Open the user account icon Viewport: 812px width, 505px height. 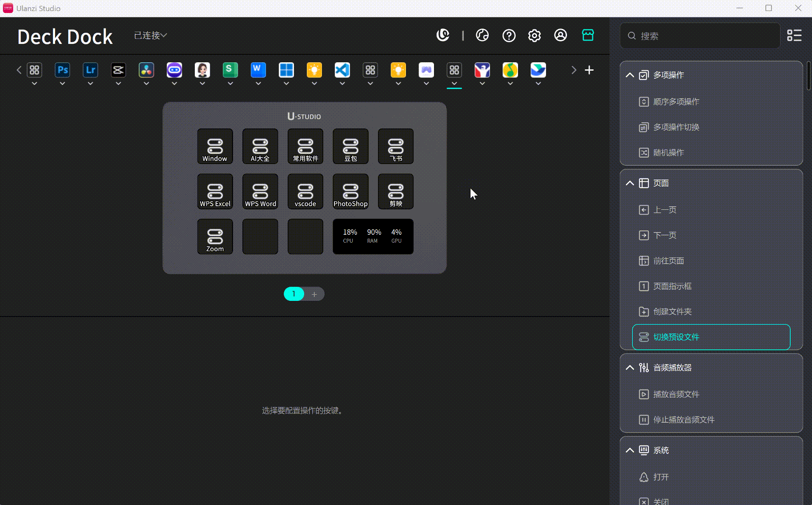(x=560, y=36)
